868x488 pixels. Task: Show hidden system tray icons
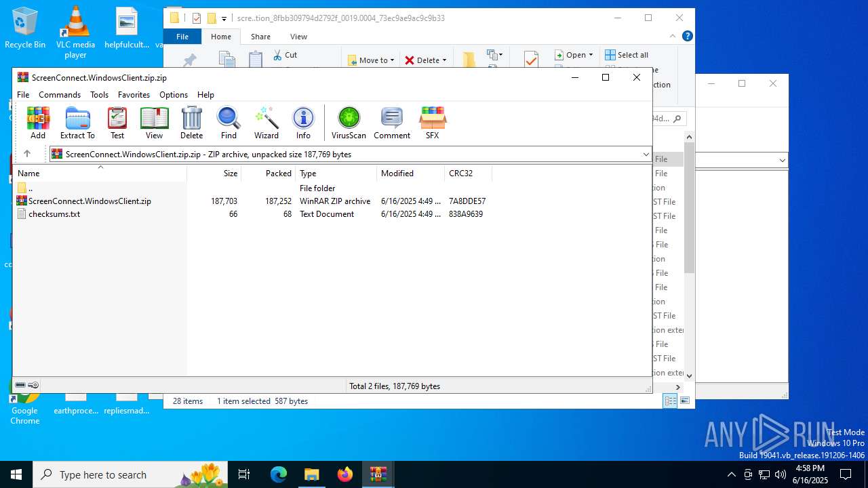pos(731,474)
